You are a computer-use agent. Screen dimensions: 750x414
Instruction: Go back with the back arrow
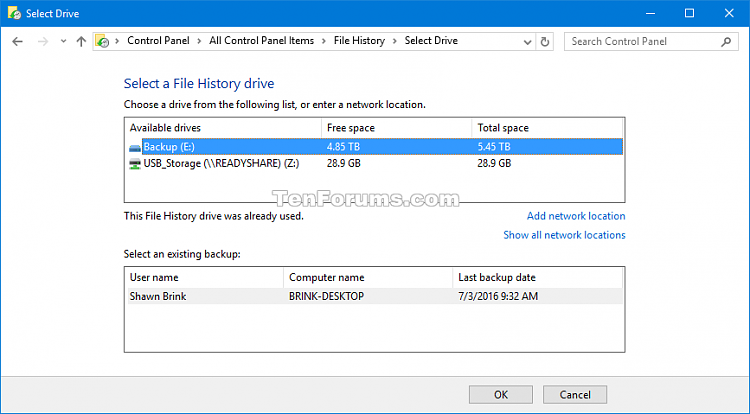click(18, 42)
